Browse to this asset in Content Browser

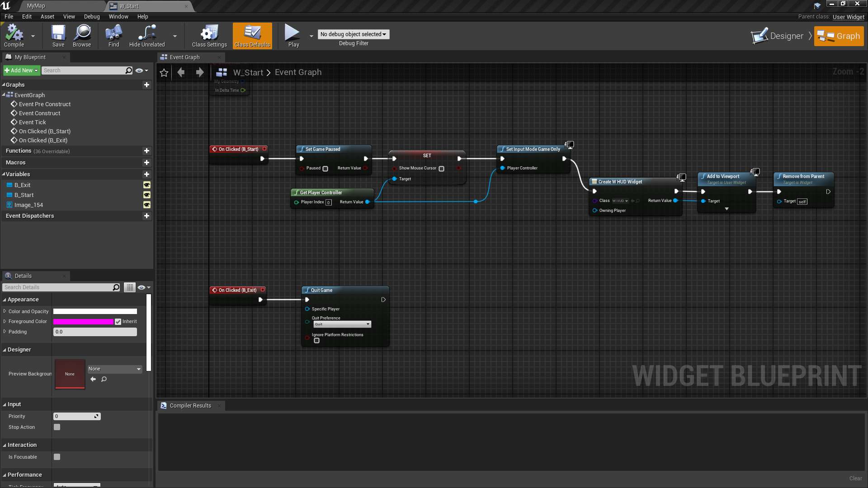(x=82, y=36)
